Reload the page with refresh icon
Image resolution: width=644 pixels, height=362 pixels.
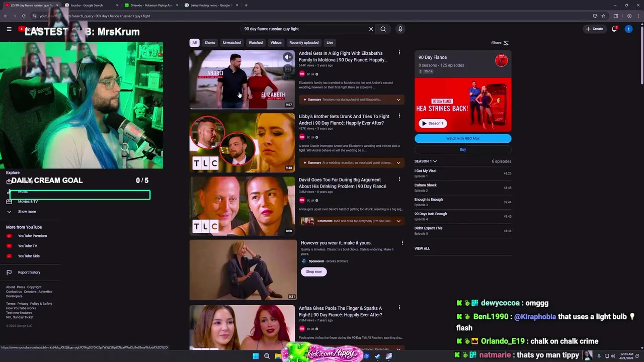(x=24, y=16)
